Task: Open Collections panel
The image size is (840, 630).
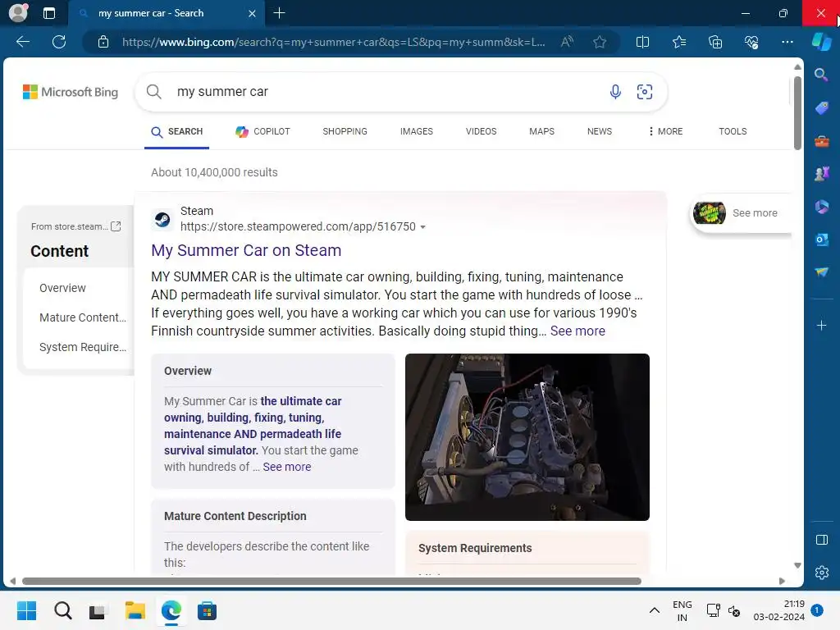Action: tap(715, 42)
